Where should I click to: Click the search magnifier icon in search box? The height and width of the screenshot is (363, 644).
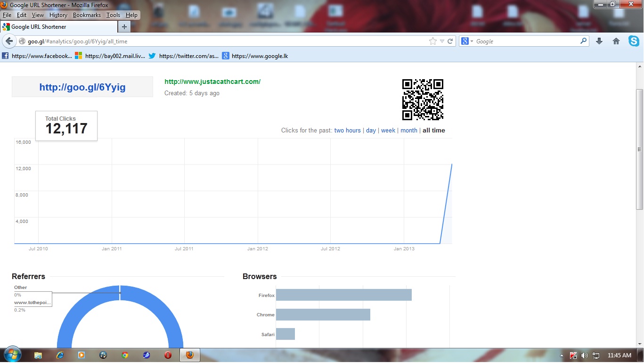tap(584, 41)
